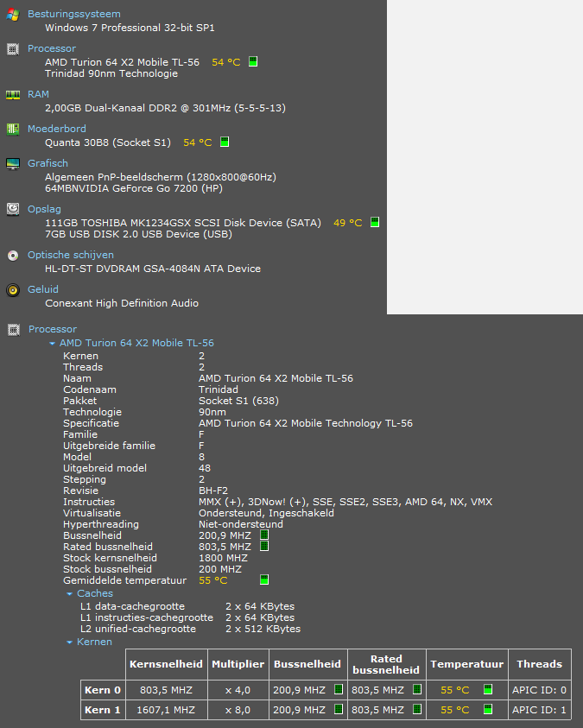583x728 pixels.
Task: Click the L1 data-cachegrootte row
Action: pos(187,606)
